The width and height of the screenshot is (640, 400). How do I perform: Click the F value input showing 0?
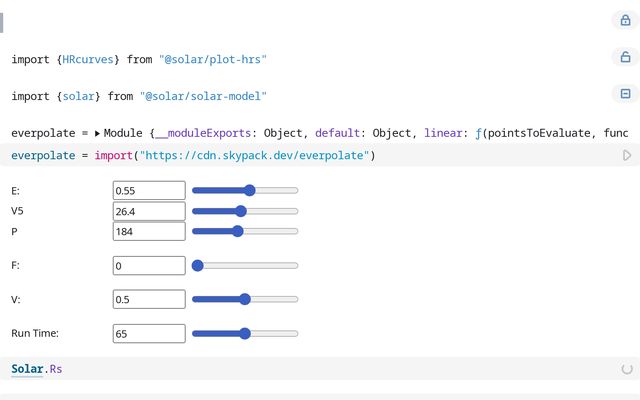click(x=149, y=266)
